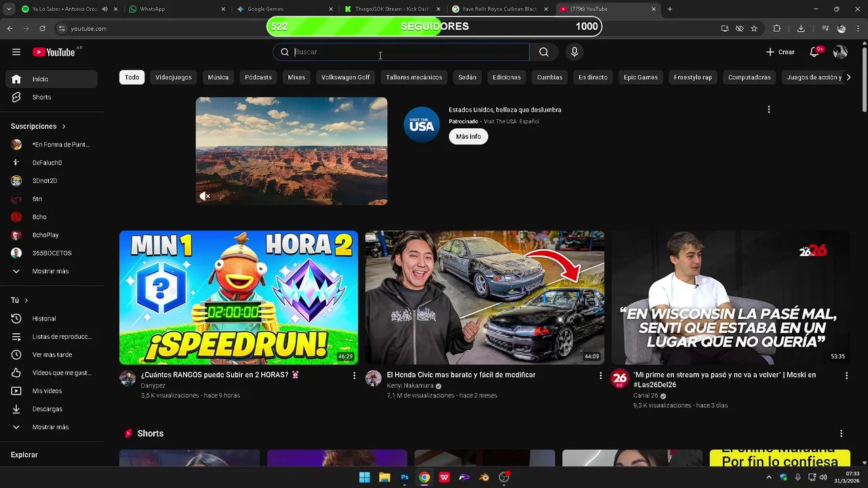Open the Windows Start menu
Image resolution: width=868 pixels, height=488 pixels.
point(364,477)
